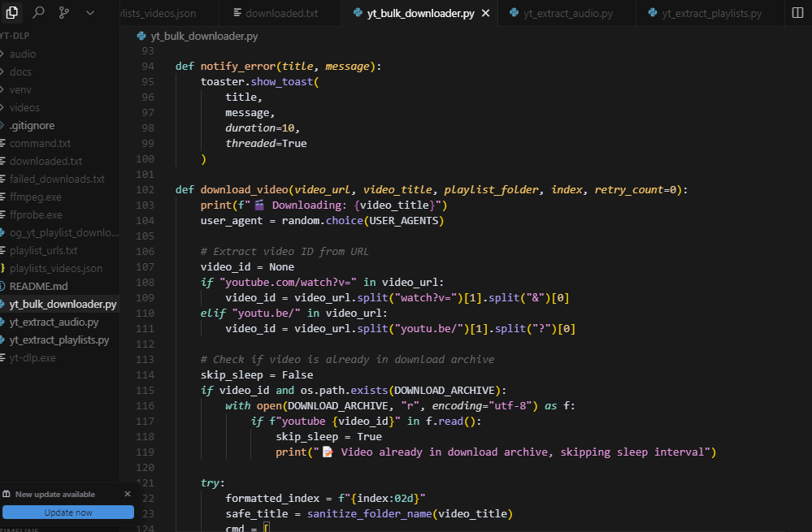
Task: Click line number 102 in the gutter
Action: click(x=145, y=190)
